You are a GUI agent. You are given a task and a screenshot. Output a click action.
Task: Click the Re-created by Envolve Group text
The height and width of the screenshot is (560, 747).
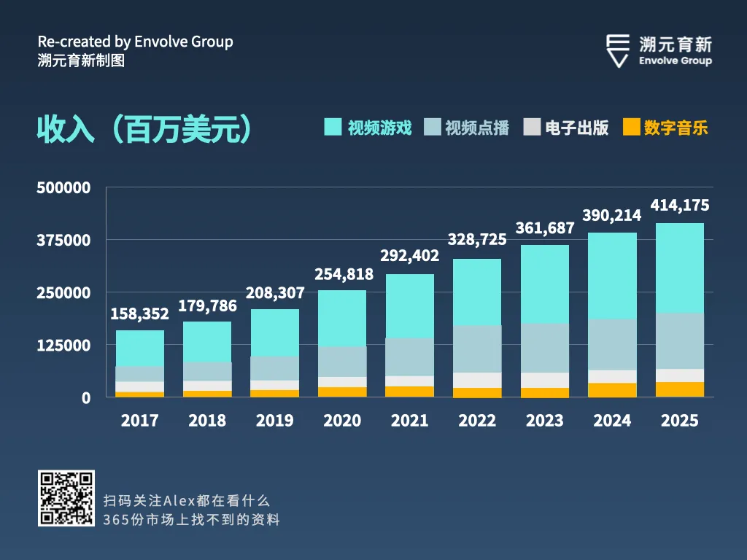[x=135, y=42]
